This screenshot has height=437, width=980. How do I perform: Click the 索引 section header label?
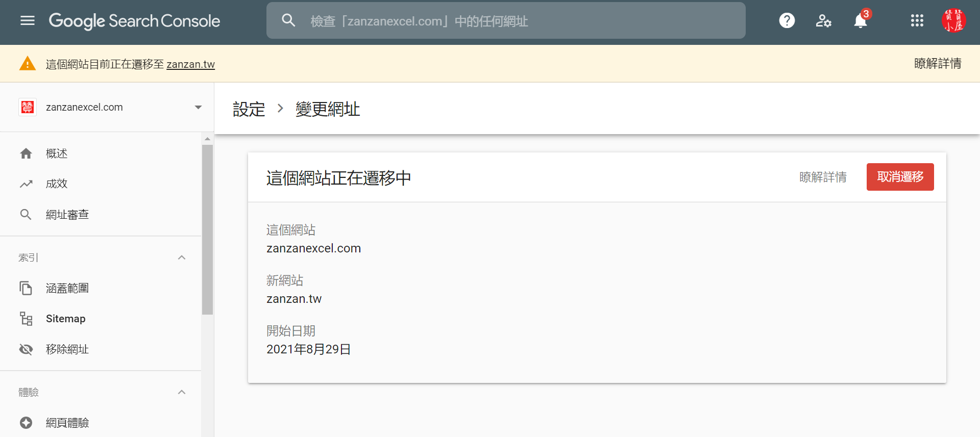click(29, 258)
